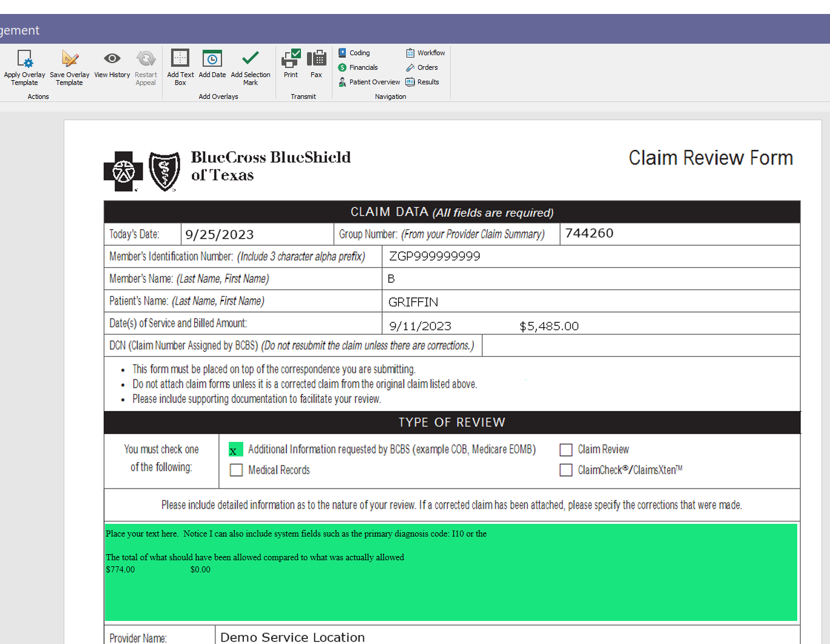Open Orders label

pos(427,67)
